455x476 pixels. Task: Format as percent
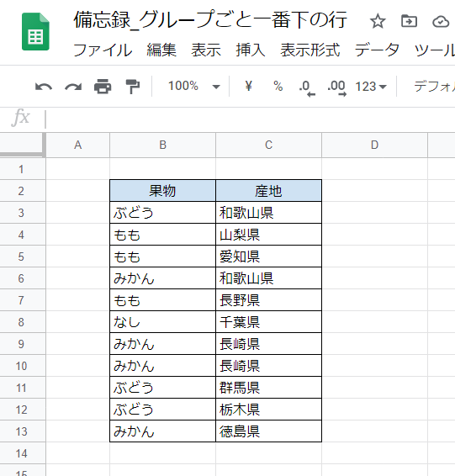point(278,87)
